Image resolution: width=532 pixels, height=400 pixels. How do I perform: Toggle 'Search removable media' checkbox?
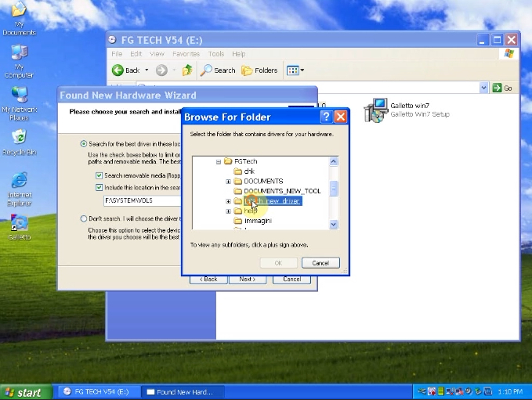coord(99,175)
